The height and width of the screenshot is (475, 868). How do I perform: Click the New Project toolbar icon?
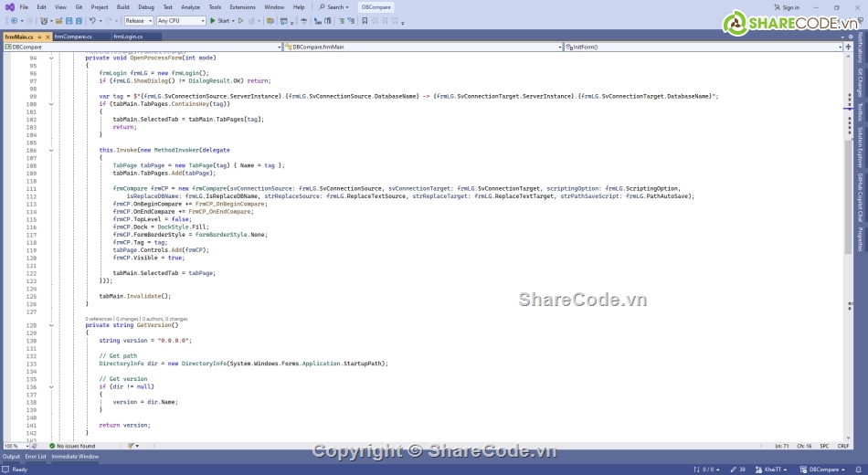click(x=44, y=20)
